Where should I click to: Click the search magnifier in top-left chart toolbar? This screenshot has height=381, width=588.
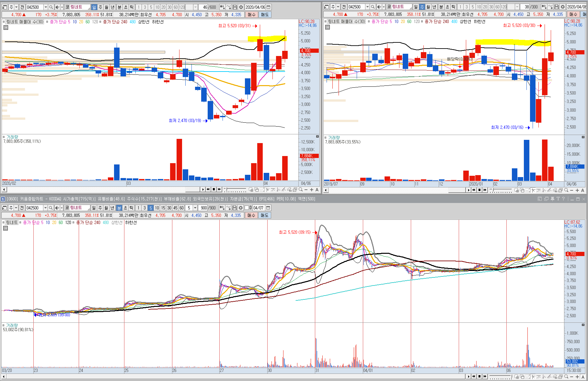pyautogui.click(x=51, y=7)
